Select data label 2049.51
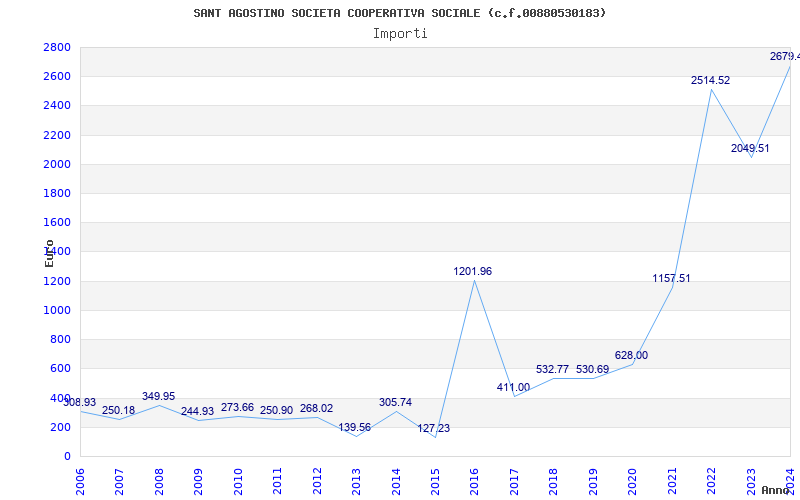 click(x=750, y=148)
